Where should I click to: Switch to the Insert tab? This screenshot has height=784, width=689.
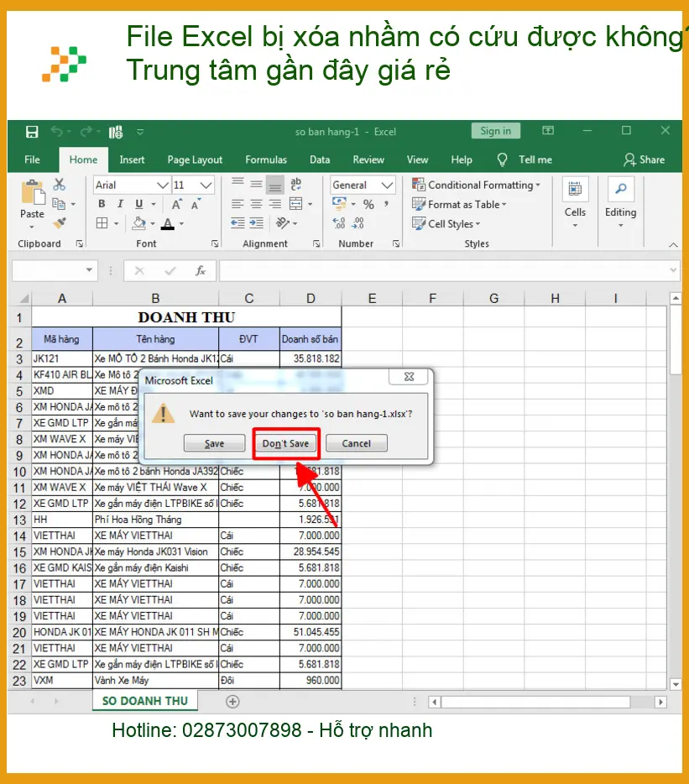[x=132, y=160]
